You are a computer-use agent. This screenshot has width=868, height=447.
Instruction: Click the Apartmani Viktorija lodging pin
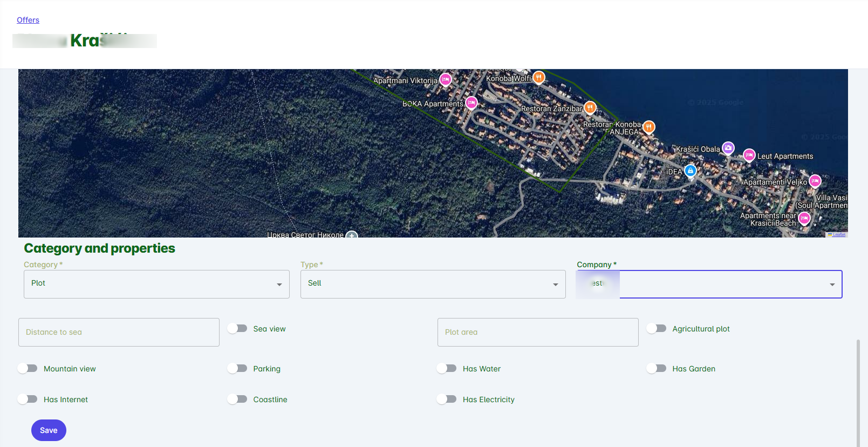[x=446, y=79]
